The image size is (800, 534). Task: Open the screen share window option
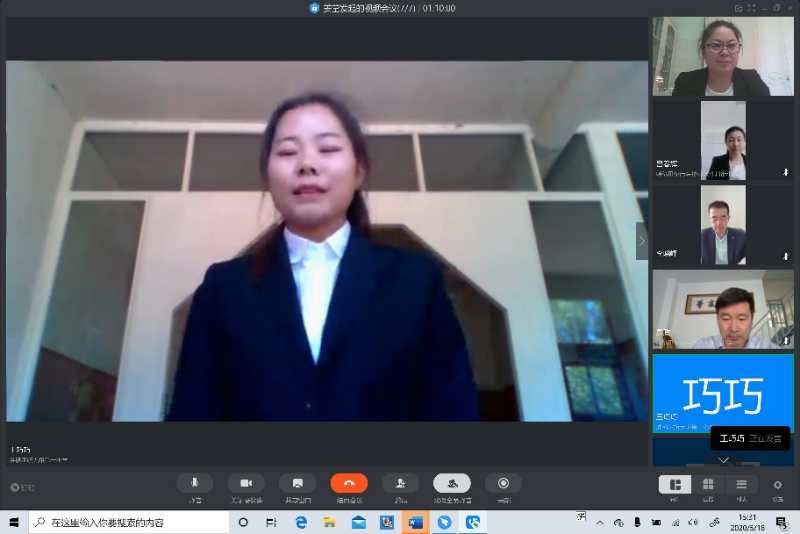[x=297, y=483]
